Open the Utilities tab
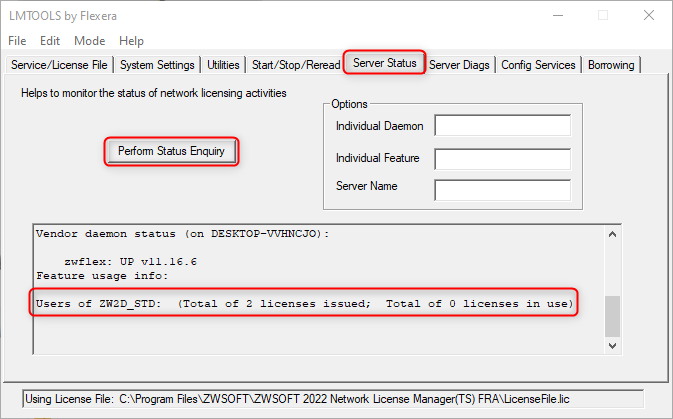This screenshot has width=673, height=419. tap(223, 65)
